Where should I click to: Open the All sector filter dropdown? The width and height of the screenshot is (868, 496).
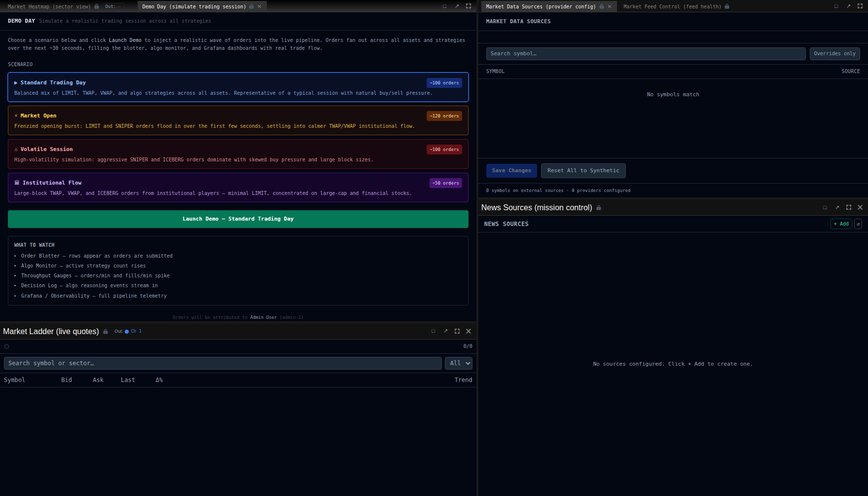(x=459, y=363)
